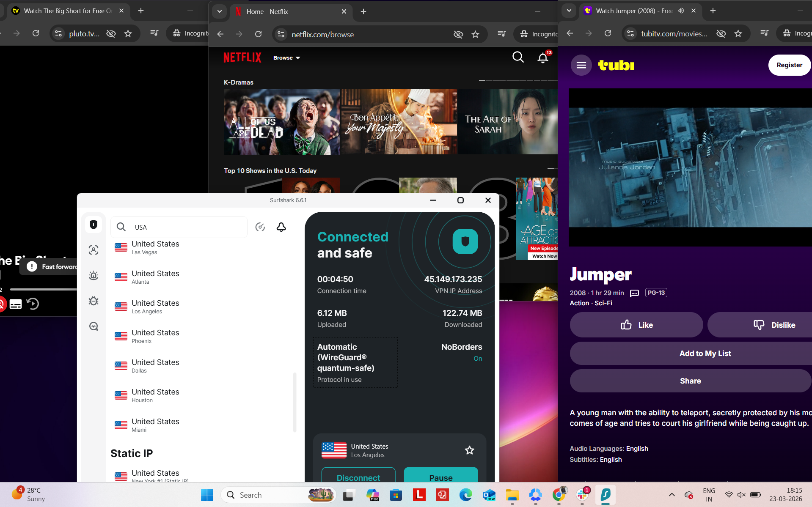The image size is (812, 507).
Task: Open new tab in Pluto TV window
Action: click(x=141, y=11)
